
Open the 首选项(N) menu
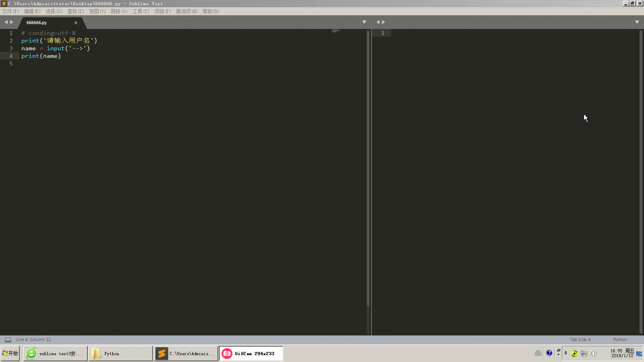pos(186,11)
